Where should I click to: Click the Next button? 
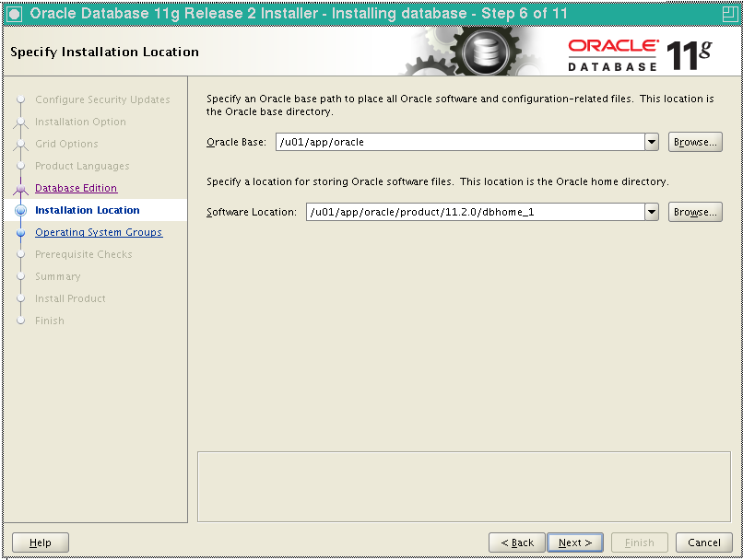[575, 542]
